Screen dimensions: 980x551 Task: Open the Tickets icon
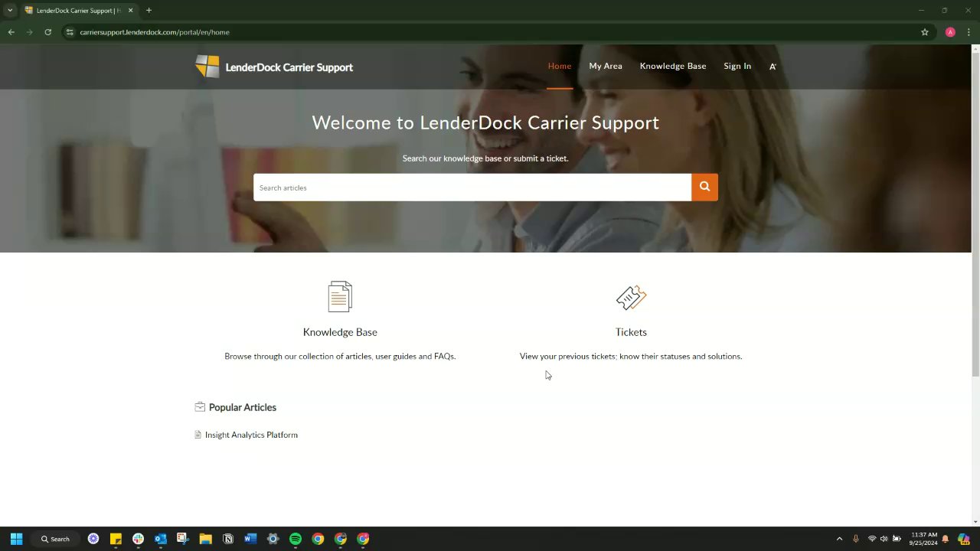point(631,298)
